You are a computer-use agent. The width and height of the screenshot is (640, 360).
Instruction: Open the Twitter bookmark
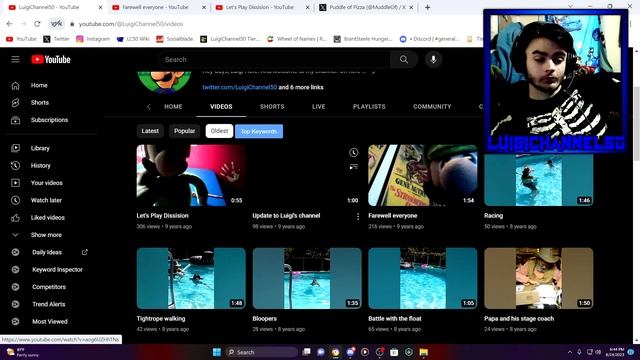point(56,39)
